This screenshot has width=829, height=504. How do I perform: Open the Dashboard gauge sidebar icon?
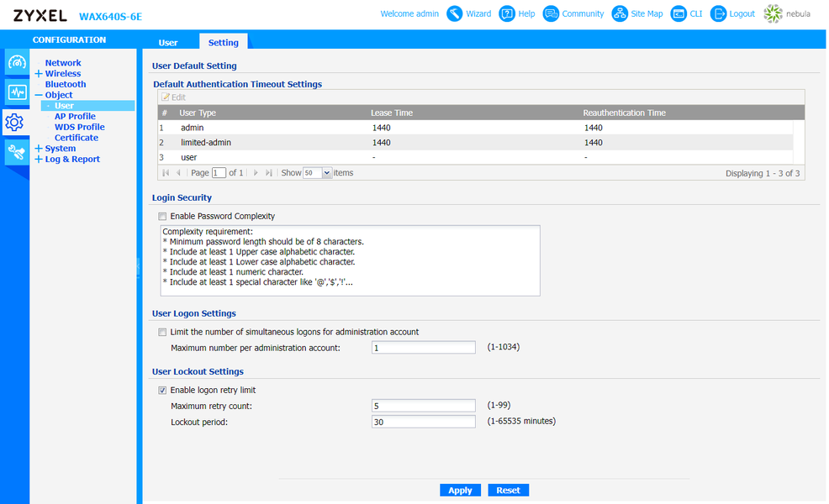coord(17,63)
